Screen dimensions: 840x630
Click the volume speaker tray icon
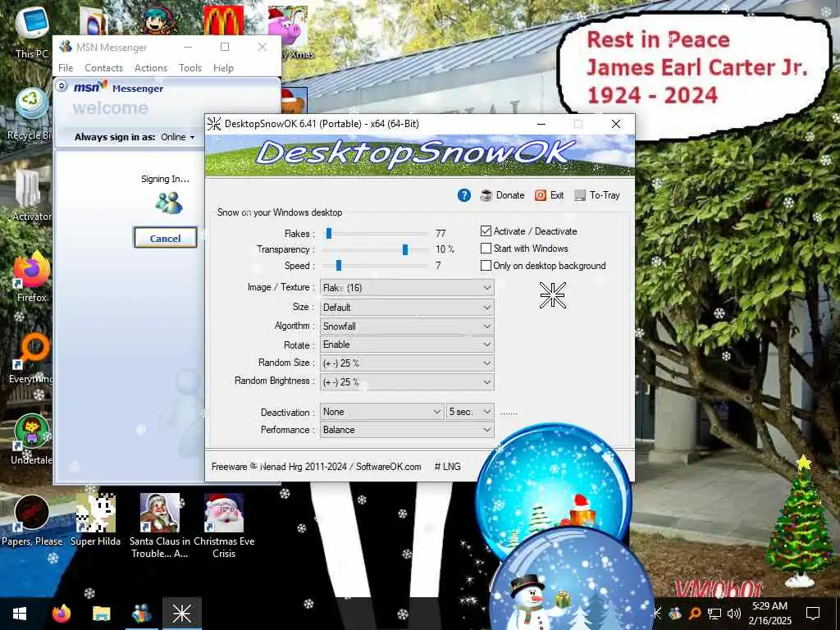(734, 614)
